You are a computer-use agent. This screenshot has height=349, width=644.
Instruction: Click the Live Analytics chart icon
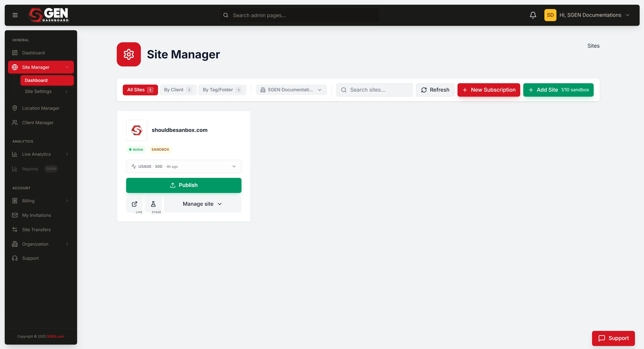(15, 154)
